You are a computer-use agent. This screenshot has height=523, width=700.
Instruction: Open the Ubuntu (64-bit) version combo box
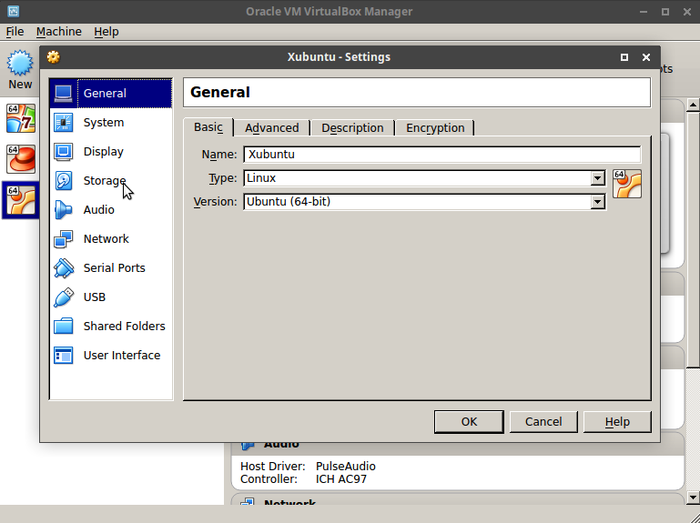point(424,202)
